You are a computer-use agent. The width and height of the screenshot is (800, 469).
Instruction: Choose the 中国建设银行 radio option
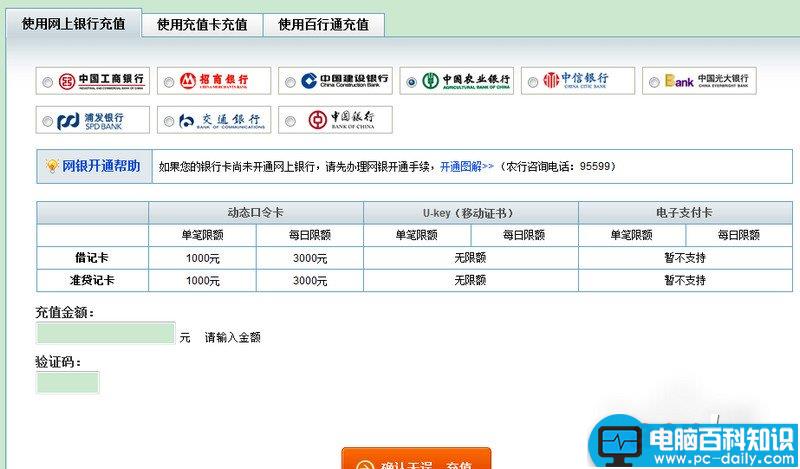[x=290, y=82]
